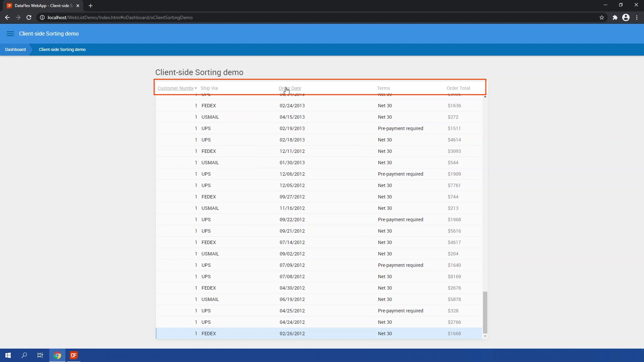Open Windows Start menu
Viewport: 644px width, 362px height.
8,355
